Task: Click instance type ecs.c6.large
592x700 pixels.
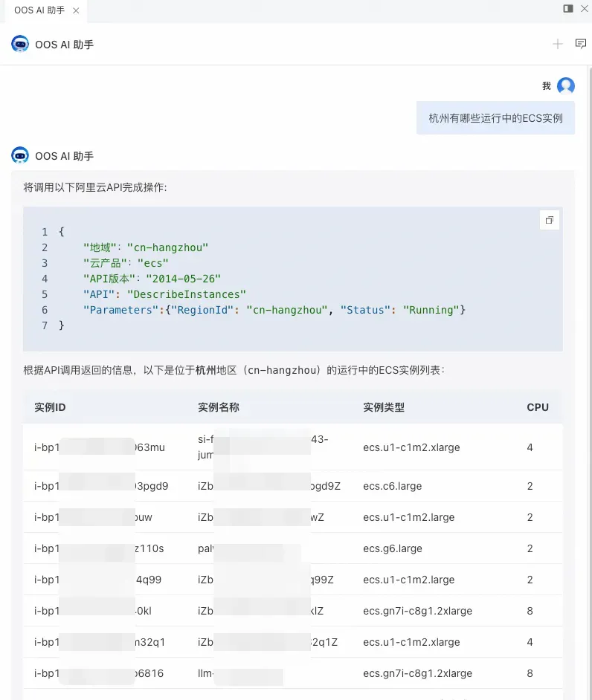Action: (392, 486)
